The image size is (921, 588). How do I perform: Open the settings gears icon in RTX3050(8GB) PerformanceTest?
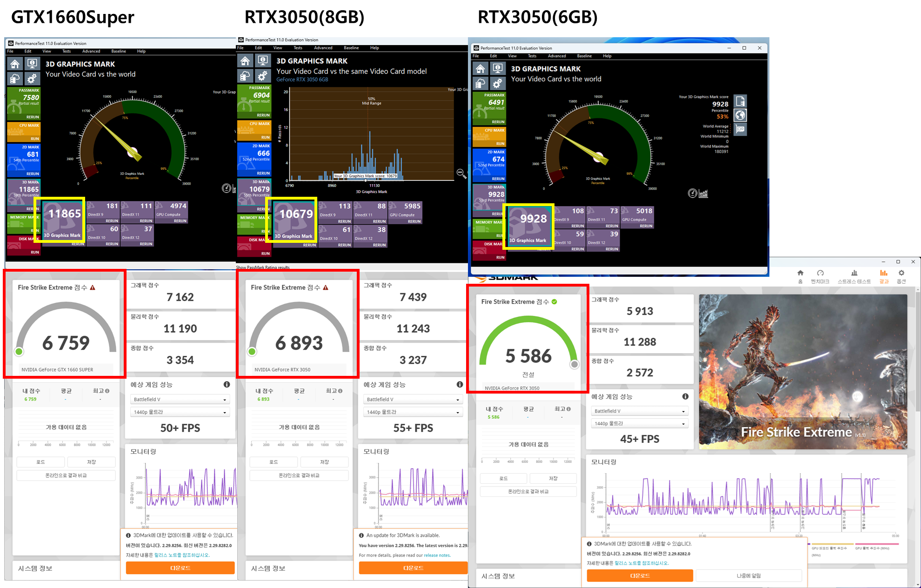click(x=262, y=75)
